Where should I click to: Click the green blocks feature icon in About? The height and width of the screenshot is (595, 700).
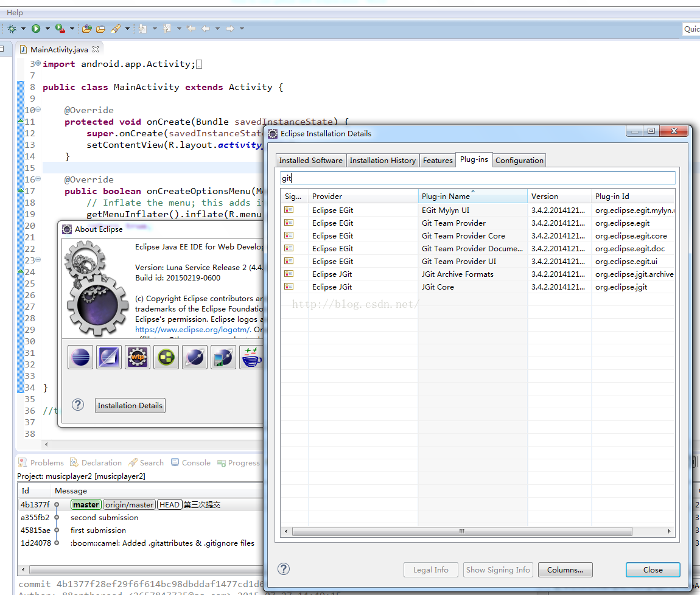click(x=166, y=357)
